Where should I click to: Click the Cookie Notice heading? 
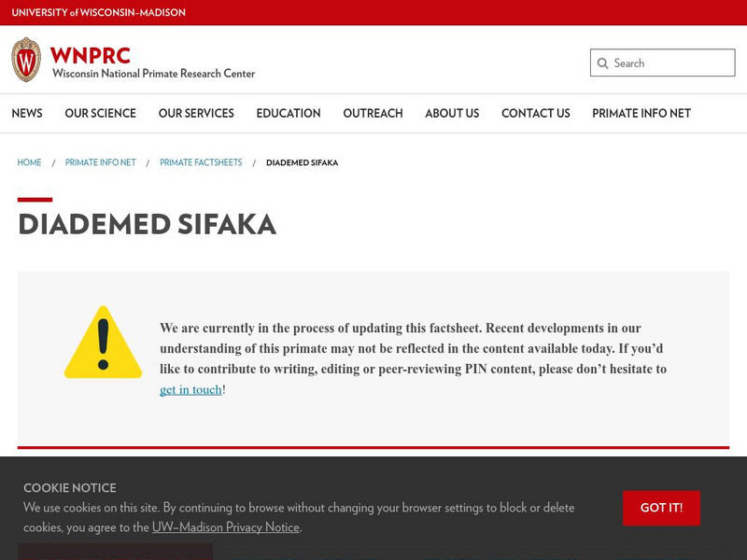click(x=69, y=487)
